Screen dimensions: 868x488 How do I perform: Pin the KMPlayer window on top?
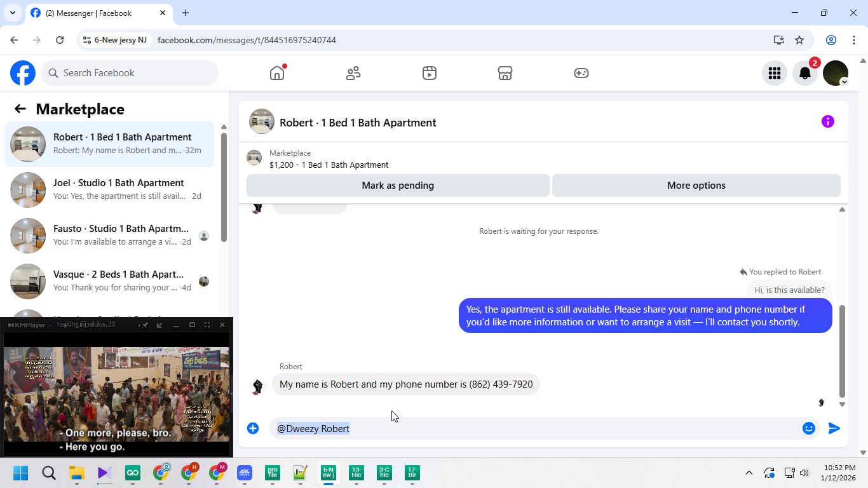145,325
